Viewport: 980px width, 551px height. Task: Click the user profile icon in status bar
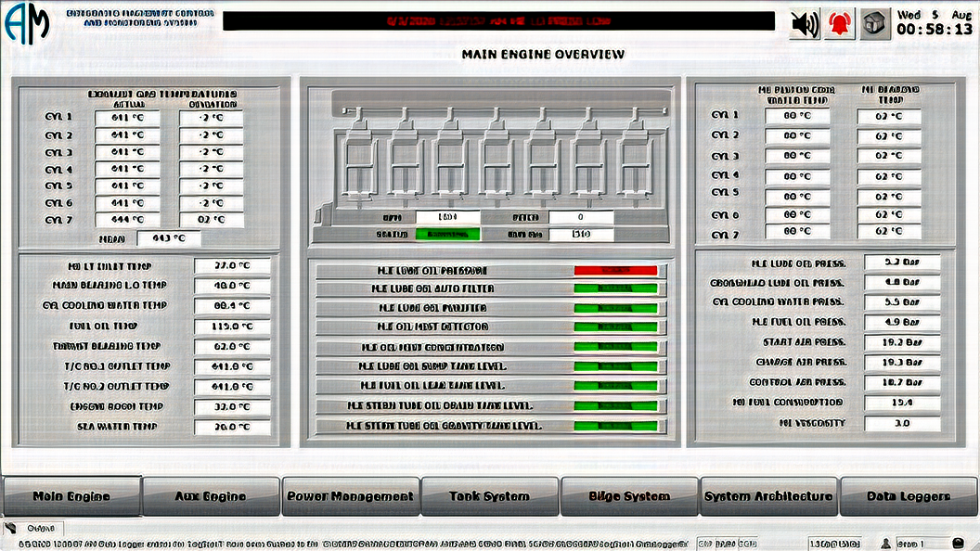(885, 543)
